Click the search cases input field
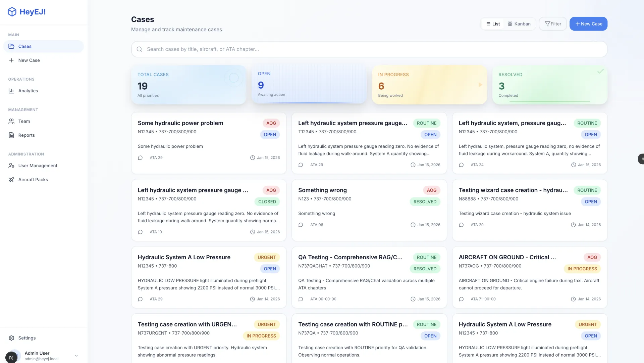The height and width of the screenshot is (363, 644). pyautogui.click(x=369, y=49)
